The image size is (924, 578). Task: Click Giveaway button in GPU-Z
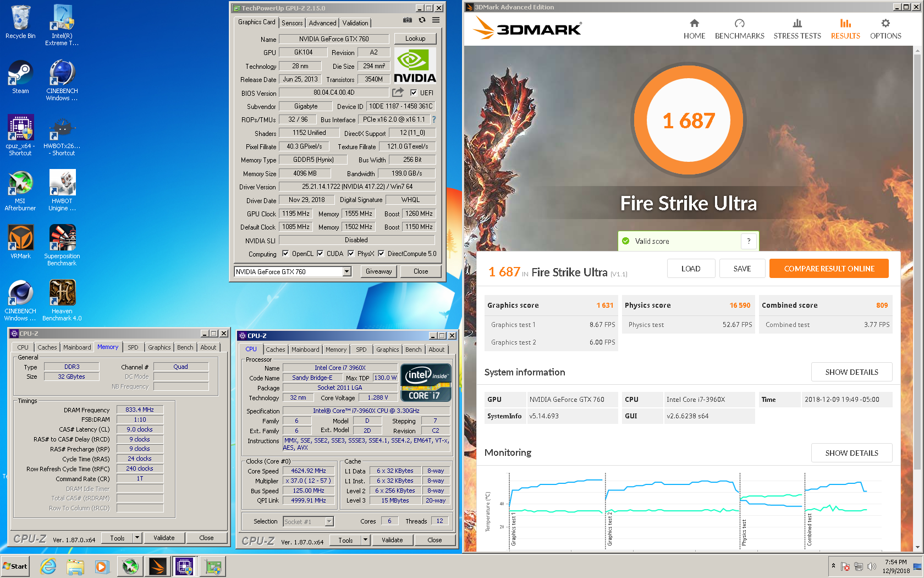tap(379, 271)
